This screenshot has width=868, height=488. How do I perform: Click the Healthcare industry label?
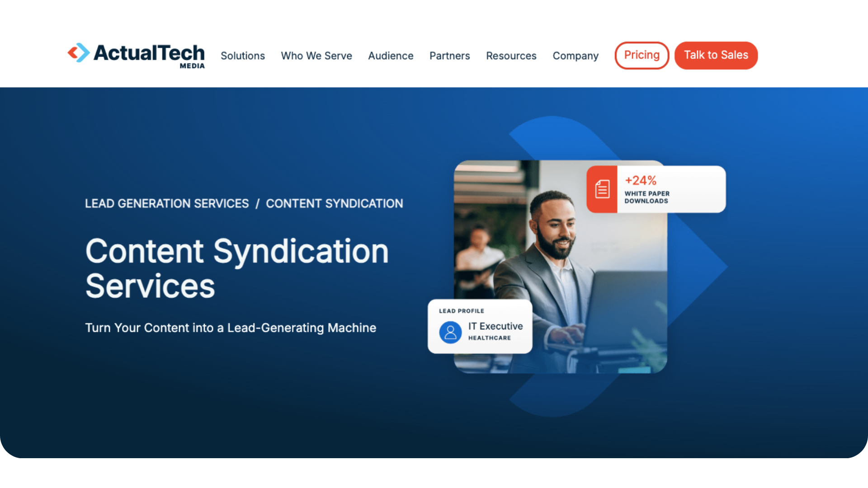click(489, 338)
